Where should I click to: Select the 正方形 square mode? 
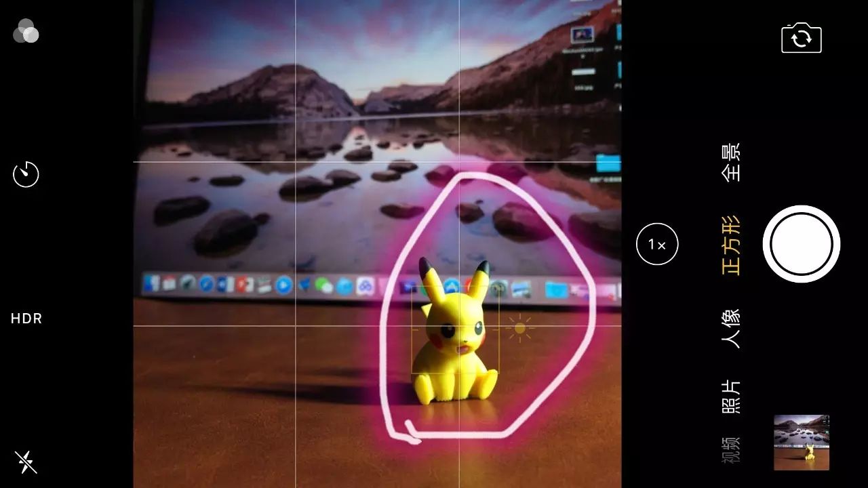(731, 245)
